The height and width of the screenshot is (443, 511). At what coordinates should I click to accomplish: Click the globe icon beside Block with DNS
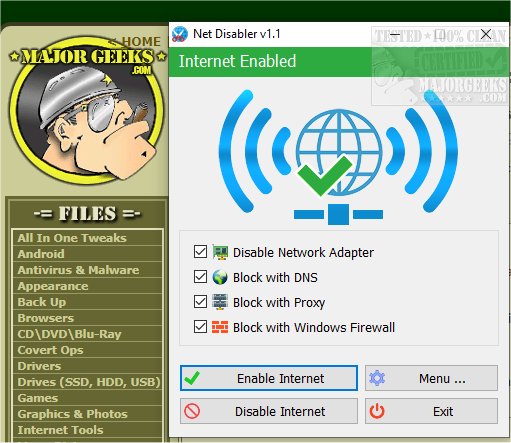(220, 277)
